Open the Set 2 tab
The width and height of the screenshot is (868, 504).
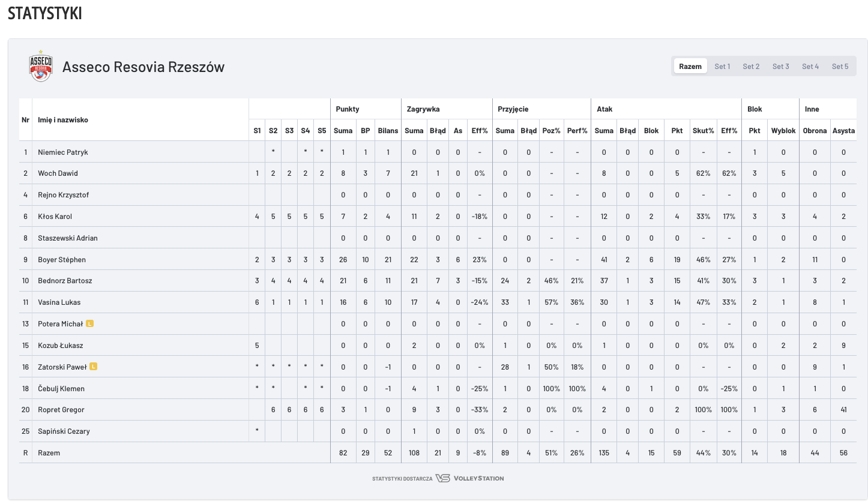751,67
